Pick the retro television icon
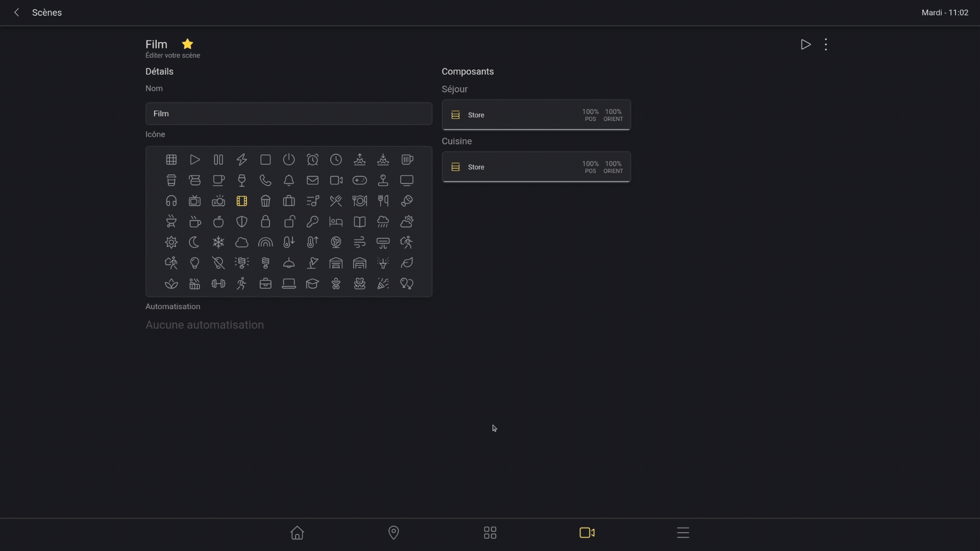This screenshot has width=980, height=551. 195,201
